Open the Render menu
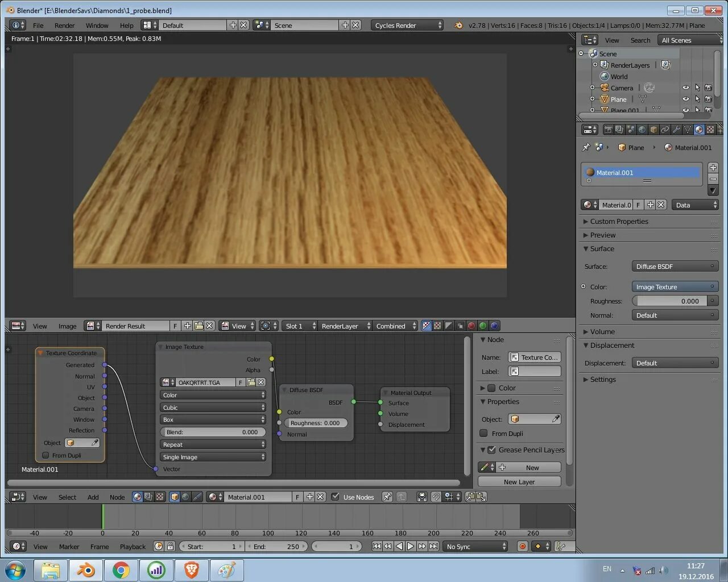Viewport: 728px width, 582px height. point(64,25)
